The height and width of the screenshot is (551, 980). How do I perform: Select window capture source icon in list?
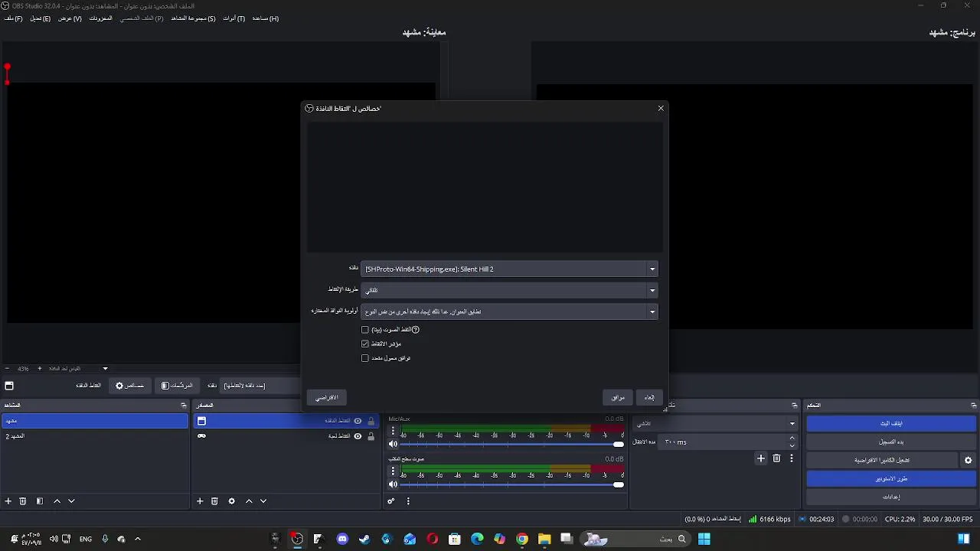pyautogui.click(x=201, y=421)
